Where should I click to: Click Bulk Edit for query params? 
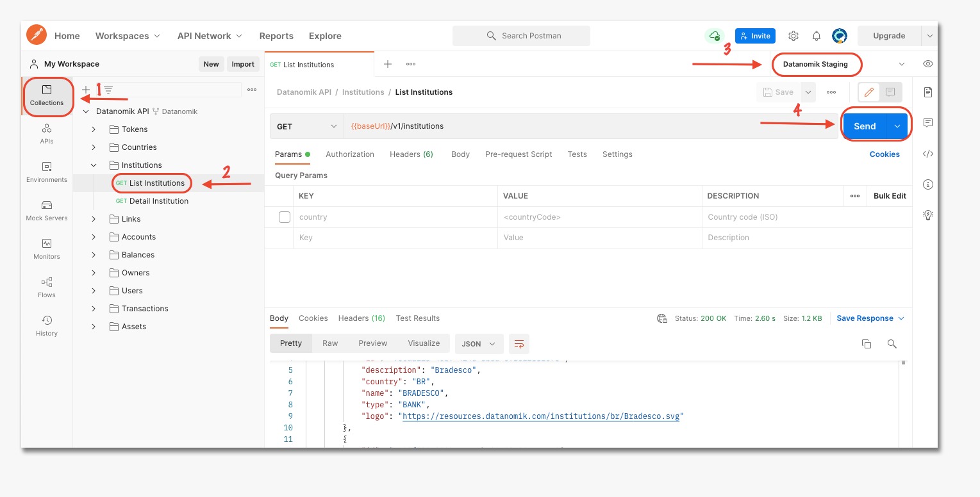(890, 196)
